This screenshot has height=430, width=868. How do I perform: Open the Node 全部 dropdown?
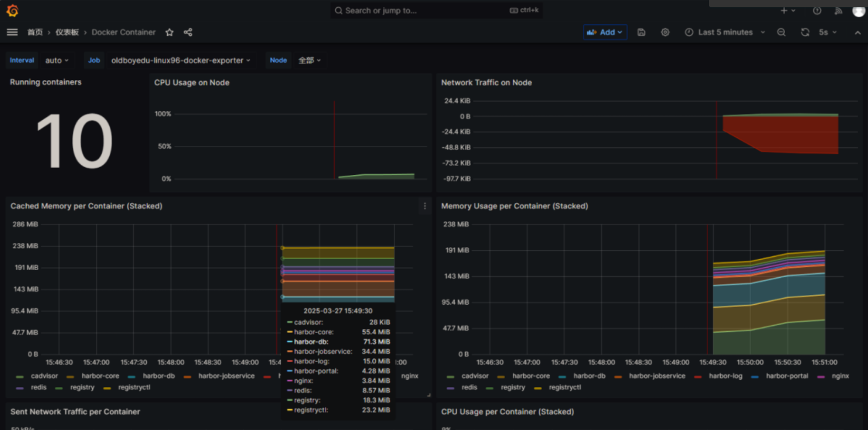[309, 61]
